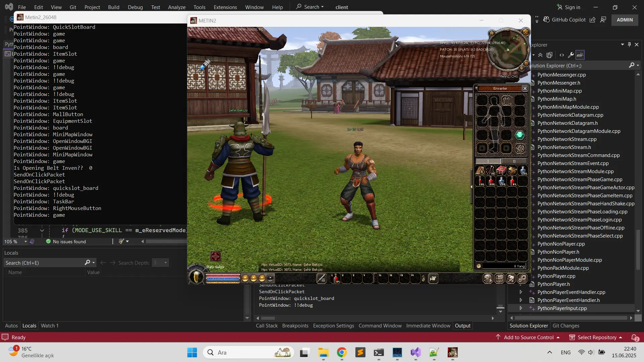Screen dimensions: 644x362
Task: Close the minimap with its round X button
Action: 526,32
